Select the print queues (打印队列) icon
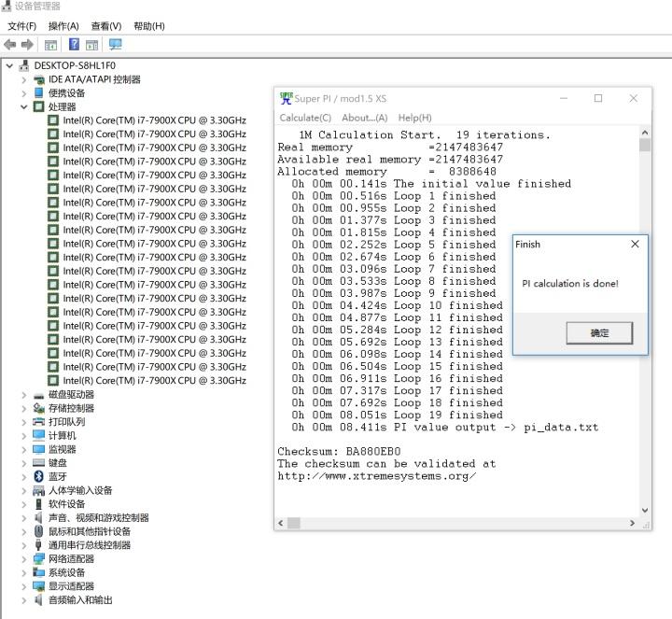 (x=38, y=422)
